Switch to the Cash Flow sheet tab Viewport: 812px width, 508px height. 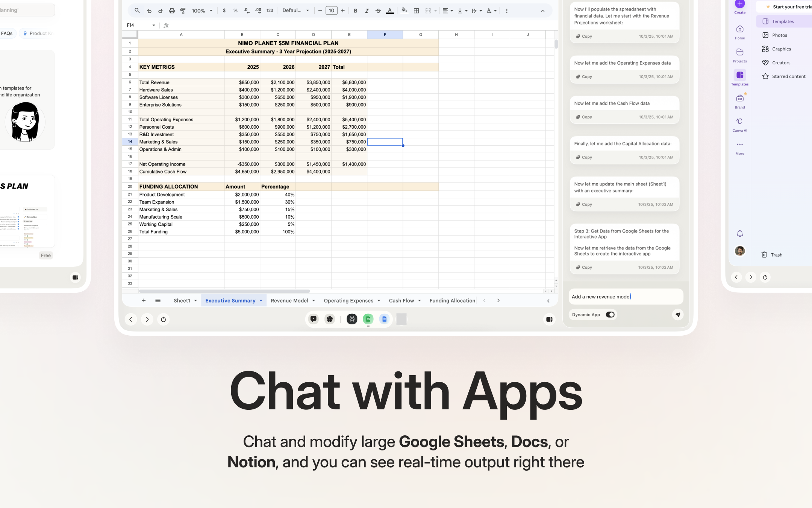[401, 300]
